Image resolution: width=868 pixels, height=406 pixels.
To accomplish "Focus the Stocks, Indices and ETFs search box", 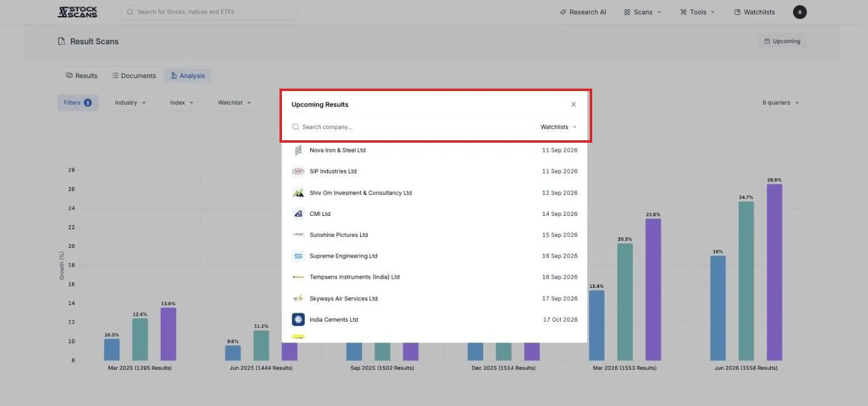I will (x=209, y=12).
